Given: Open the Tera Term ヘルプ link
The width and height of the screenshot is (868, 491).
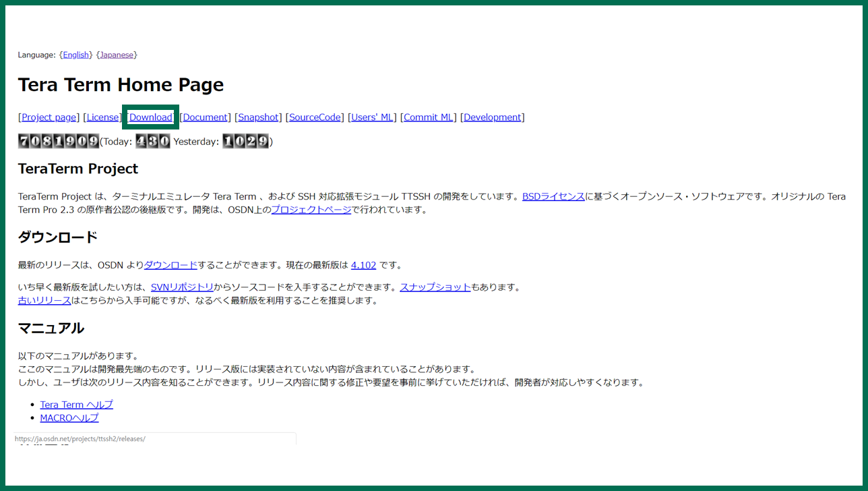Looking at the screenshot, I should click(77, 405).
